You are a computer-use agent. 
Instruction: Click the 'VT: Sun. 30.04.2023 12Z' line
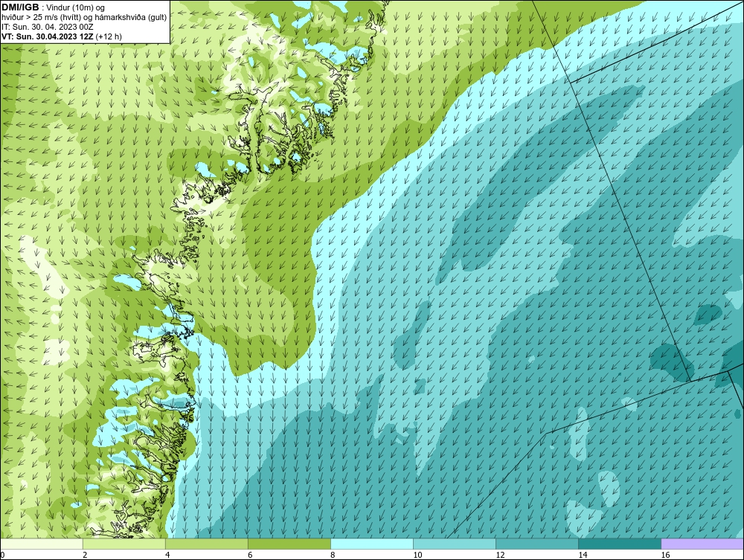[62, 36]
